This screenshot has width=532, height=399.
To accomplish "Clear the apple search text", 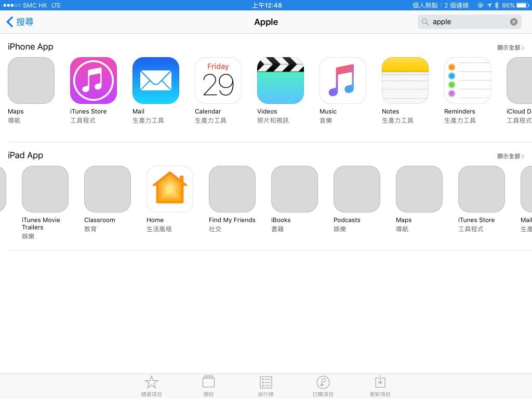I will coord(514,22).
